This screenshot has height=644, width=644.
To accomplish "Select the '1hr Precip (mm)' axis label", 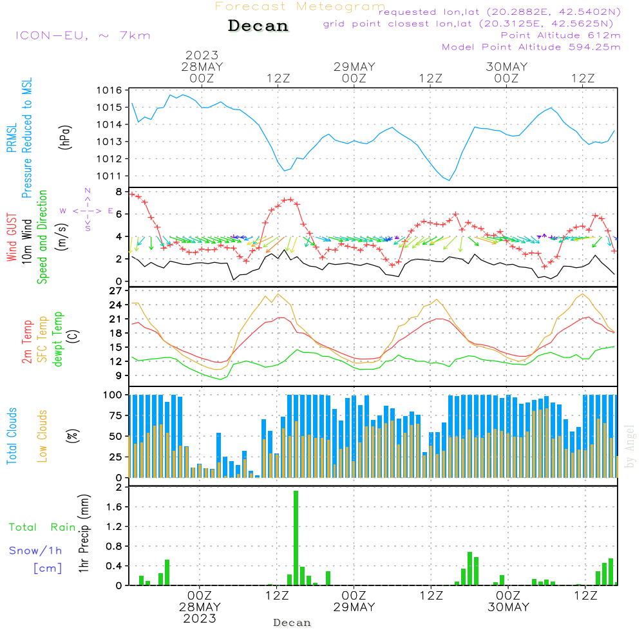I will click(x=84, y=533).
